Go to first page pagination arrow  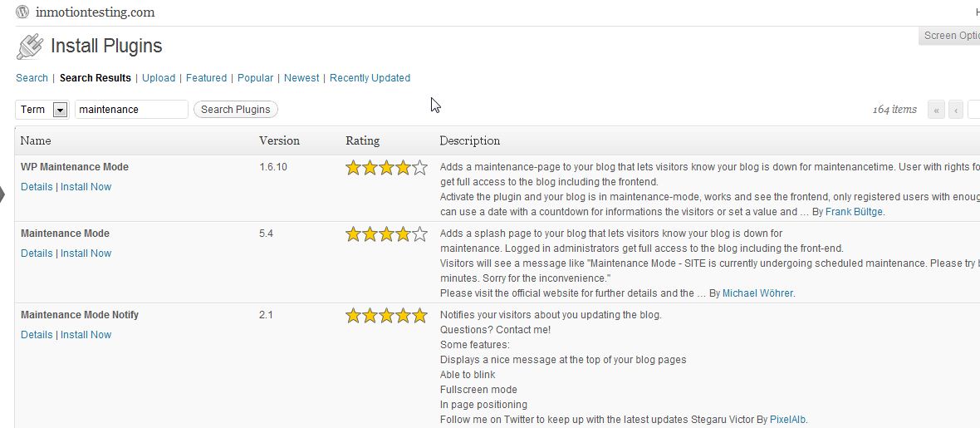pyautogui.click(x=937, y=110)
